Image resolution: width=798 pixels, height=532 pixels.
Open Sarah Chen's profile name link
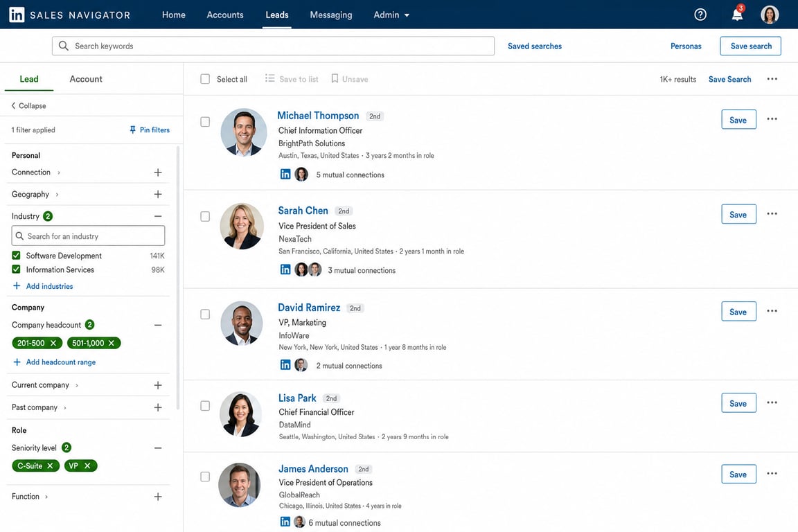(x=303, y=211)
